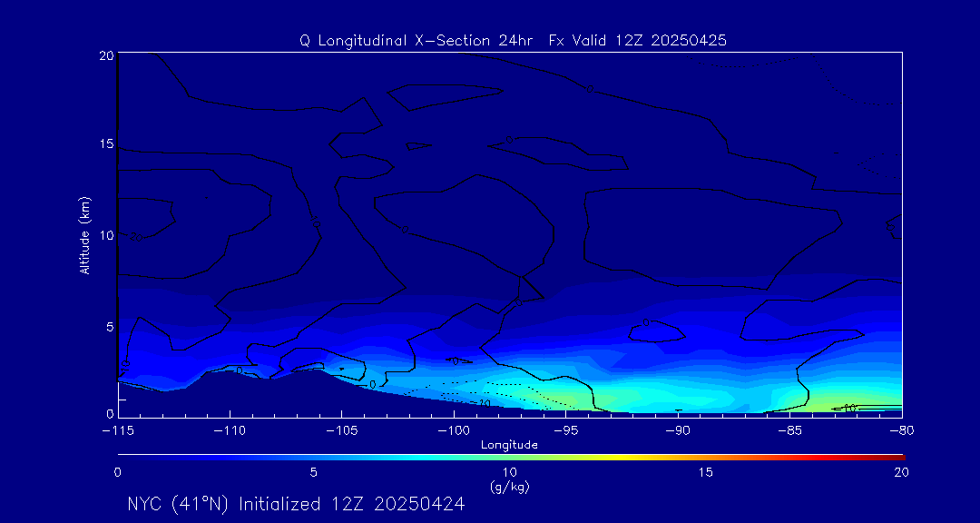Click longitude tick label -115

tap(118, 430)
